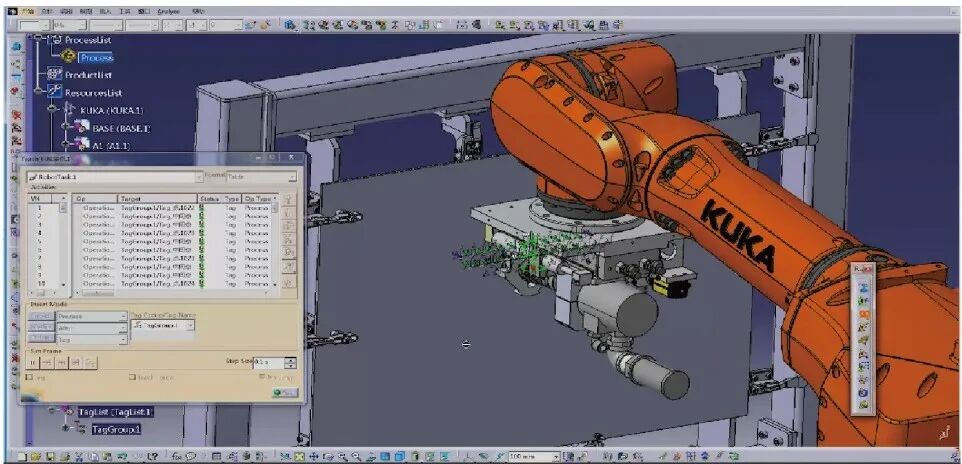The height and width of the screenshot is (464, 962).
Task: Click the painter icon after the top combo boxes
Action: pyautogui.click(x=250, y=25)
